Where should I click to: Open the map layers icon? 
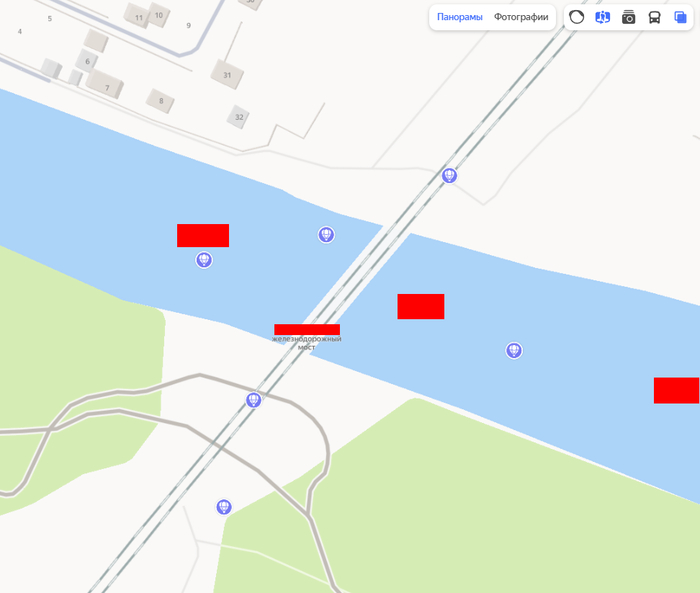tap(680, 17)
